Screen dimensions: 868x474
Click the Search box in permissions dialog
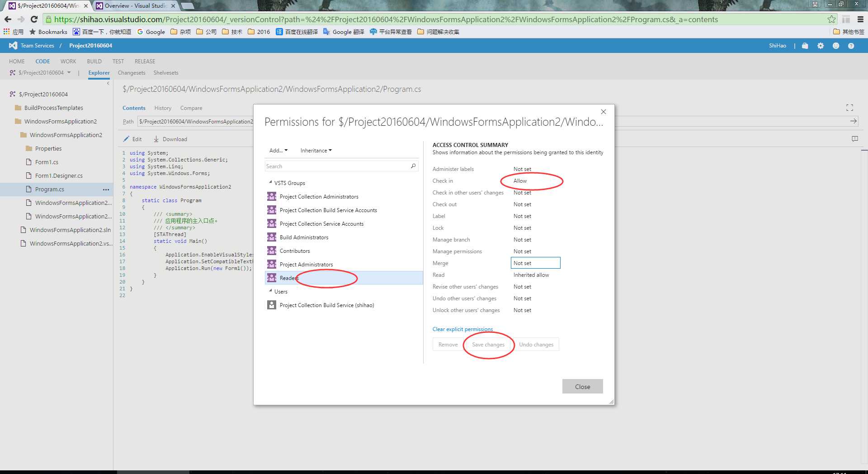[x=337, y=166]
